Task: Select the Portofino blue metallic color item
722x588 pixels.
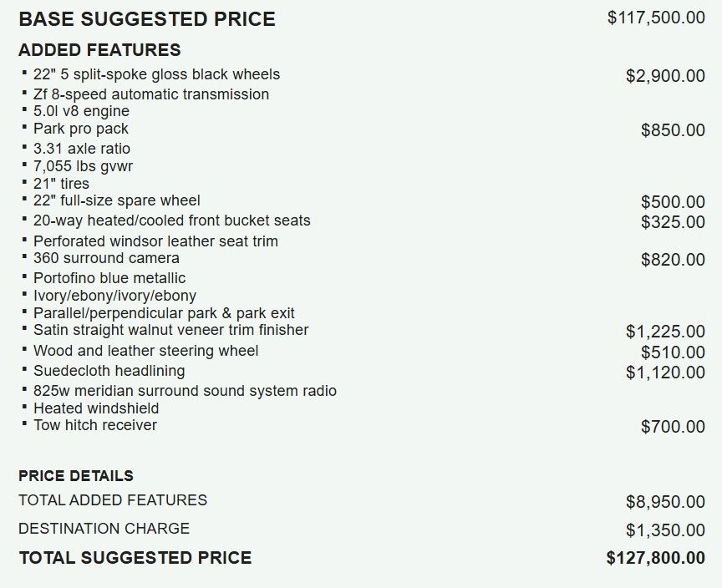Action: point(109,278)
